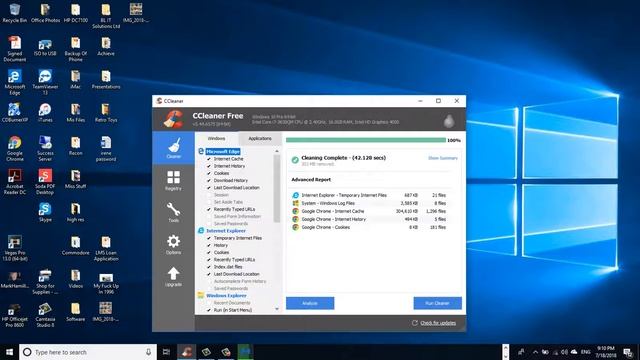This screenshot has height=360, width=640.
Task: Select the CDBurnerXP desktop shortcut
Action: click(x=15, y=113)
